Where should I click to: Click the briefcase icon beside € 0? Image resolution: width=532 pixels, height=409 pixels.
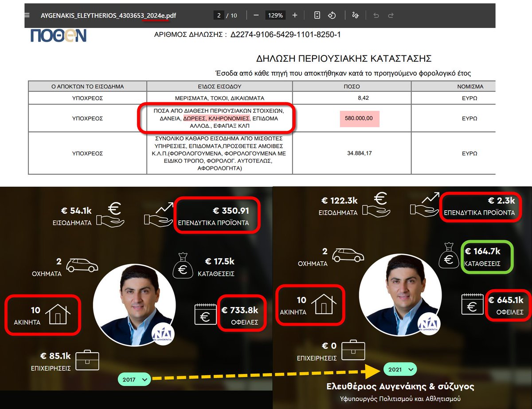click(x=353, y=349)
